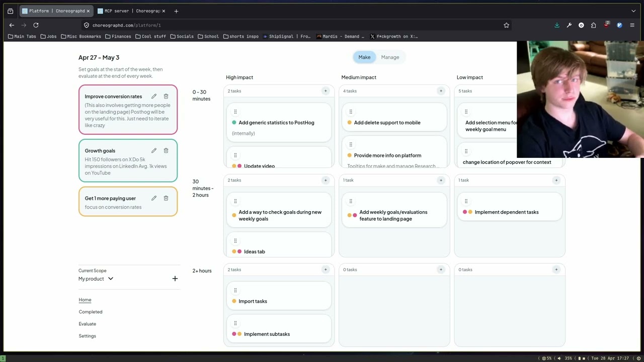The width and height of the screenshot is (644, 362).
Task: Switch to MCP server browser tab
Action: click(x=131, y=11)
